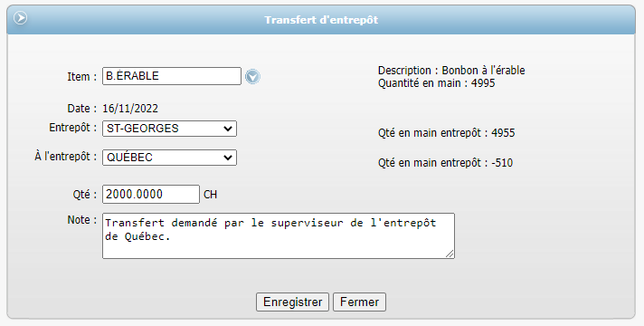Click the Note field label
This screenshot has height=326, width=644.
(x=82, y=220)
